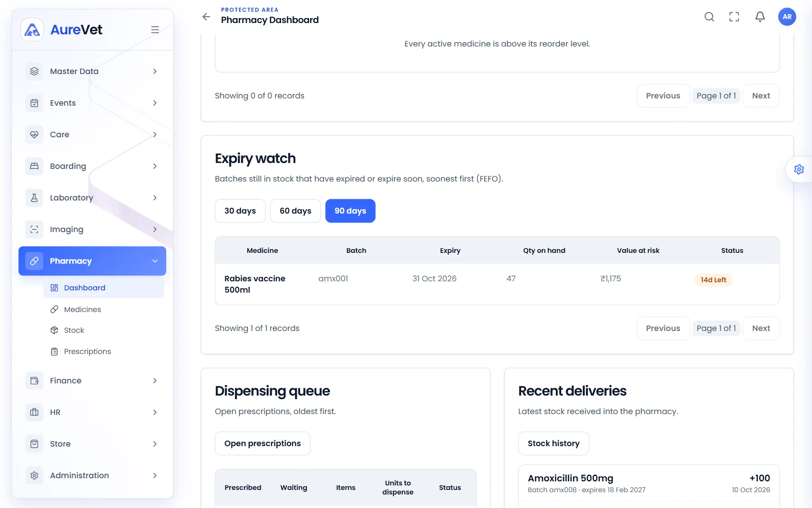Click the Store shopping bag icon

tap(34, 444)
